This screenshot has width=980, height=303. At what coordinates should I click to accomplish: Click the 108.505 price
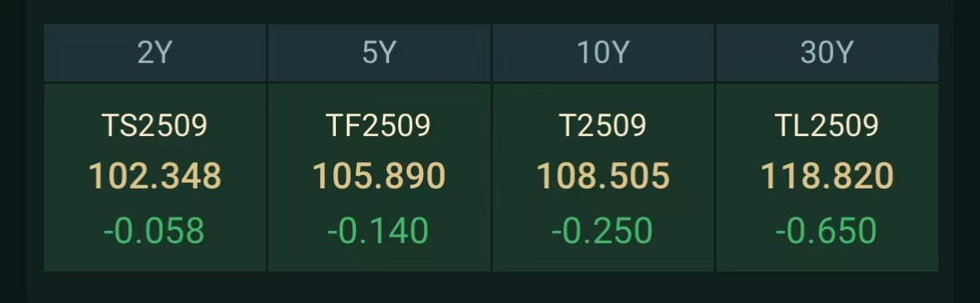603,176
